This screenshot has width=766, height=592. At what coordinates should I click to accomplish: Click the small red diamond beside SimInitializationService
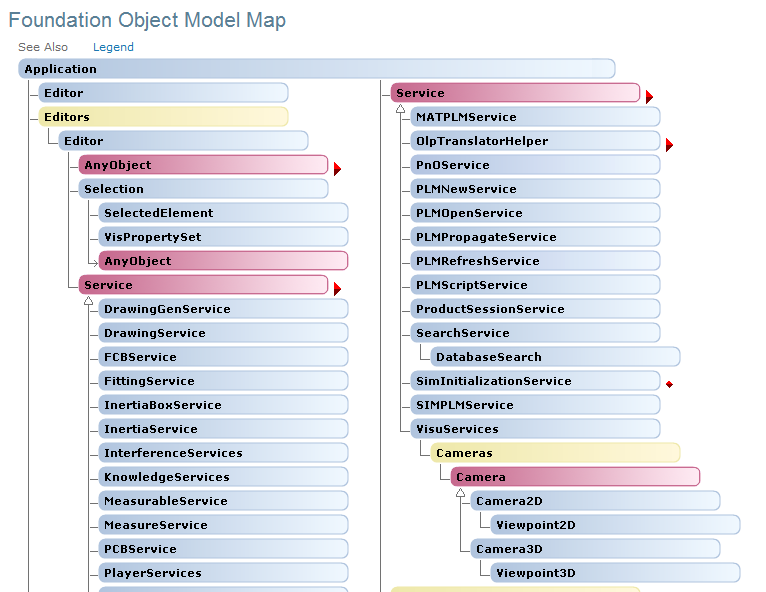(x=669, y=383)
